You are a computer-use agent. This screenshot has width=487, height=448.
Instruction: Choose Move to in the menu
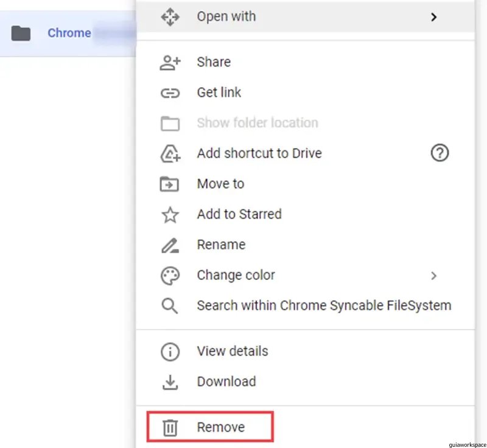306,184
